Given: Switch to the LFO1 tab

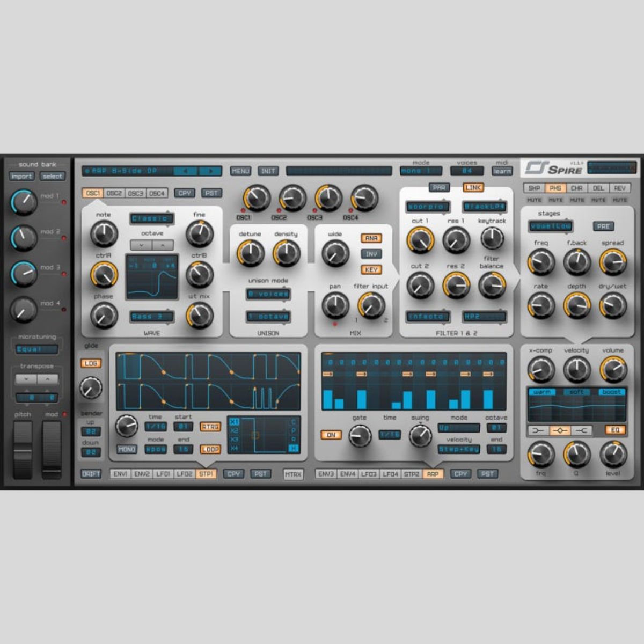Looking at the screenshot, I should 163,474.
